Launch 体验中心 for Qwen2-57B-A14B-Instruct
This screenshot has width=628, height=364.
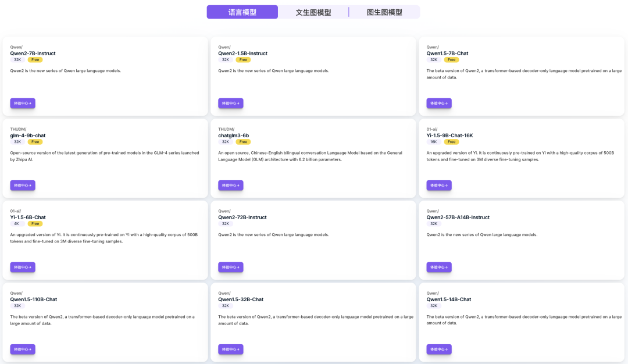pyautogui.click(x=439, y=267)
